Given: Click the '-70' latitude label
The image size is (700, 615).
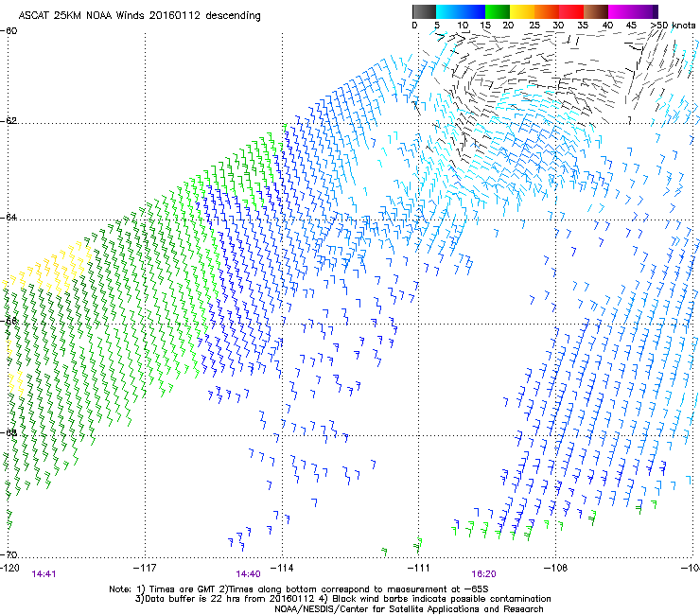Looking at the screenshot, I should [x=9, y=554].
